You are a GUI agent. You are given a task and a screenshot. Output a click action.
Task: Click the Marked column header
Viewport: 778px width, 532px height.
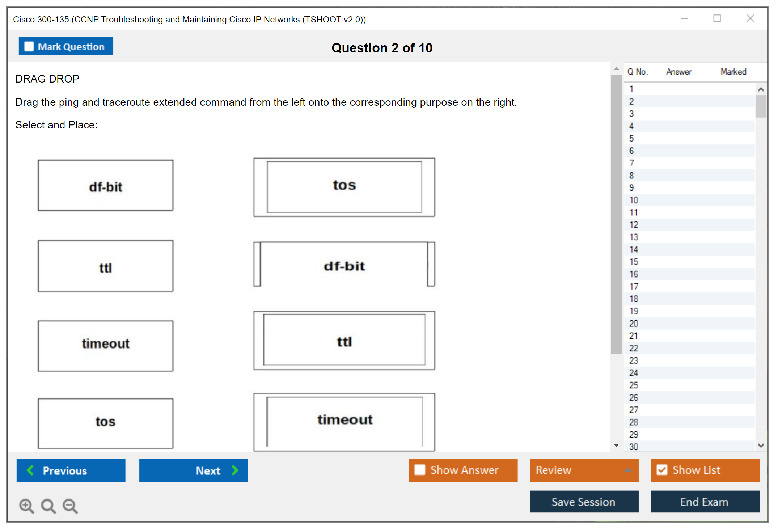[733, 72]
